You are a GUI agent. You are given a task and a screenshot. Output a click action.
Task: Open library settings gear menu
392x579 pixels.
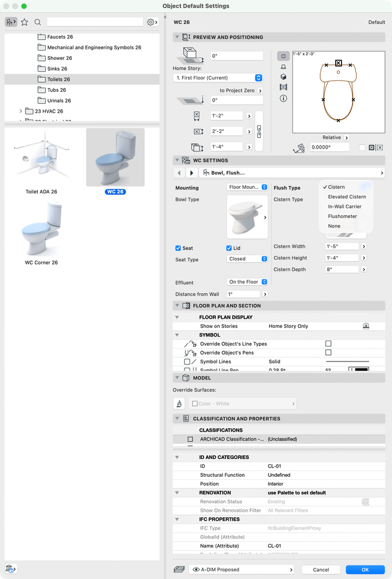pyautogui.click(x=152, y=22)
